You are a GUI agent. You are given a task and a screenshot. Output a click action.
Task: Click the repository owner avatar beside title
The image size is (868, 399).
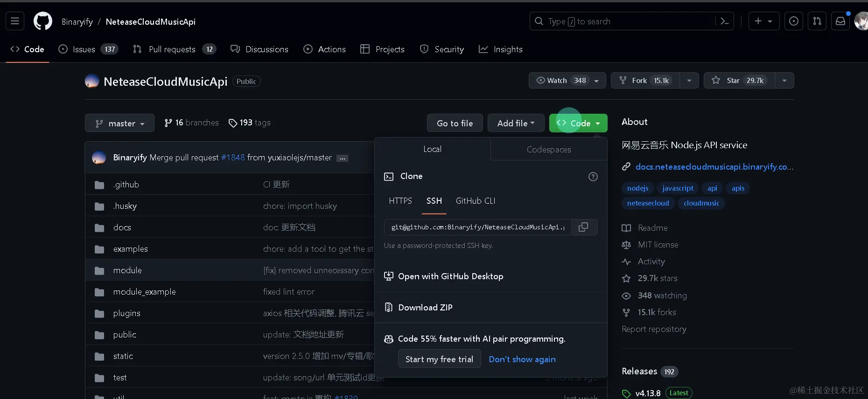[92, 81]
